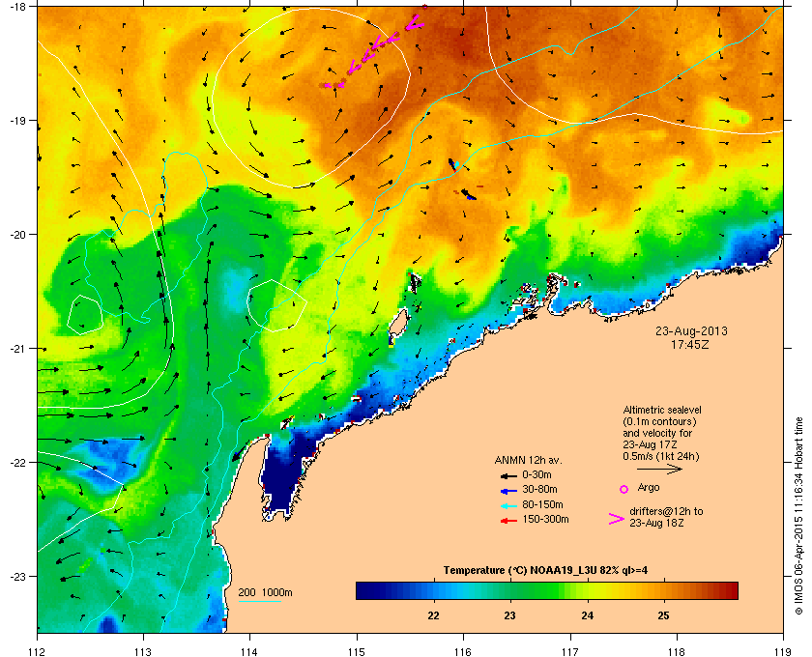This screenshot has width=812, height=657.
Task: Click the '150-300m' depth label
Action: tap(545, 519)
